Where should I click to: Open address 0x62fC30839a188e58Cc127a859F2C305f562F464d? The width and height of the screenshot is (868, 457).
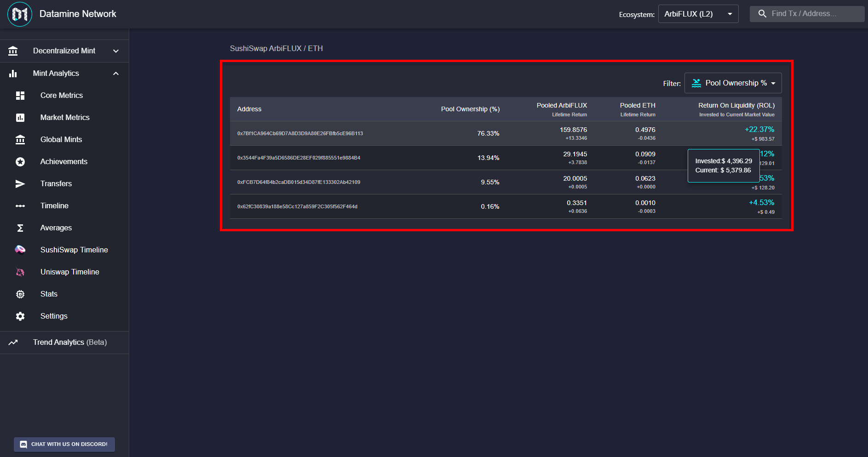click(297, 207)
